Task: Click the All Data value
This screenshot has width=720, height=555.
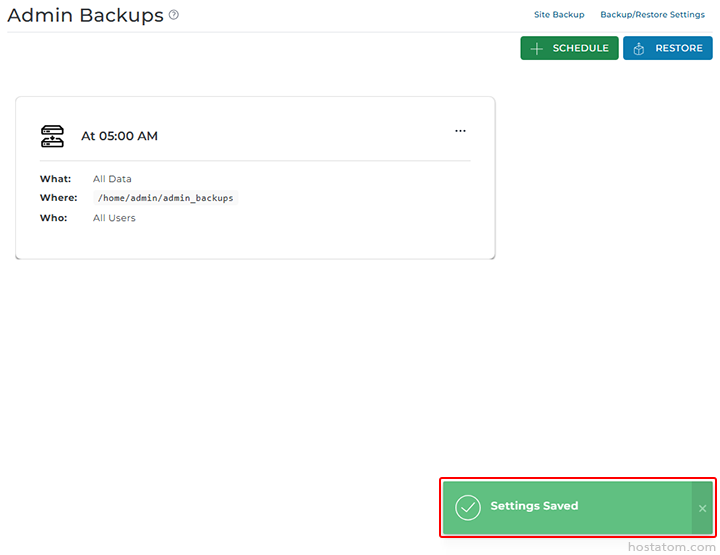Action: (112, 179)
